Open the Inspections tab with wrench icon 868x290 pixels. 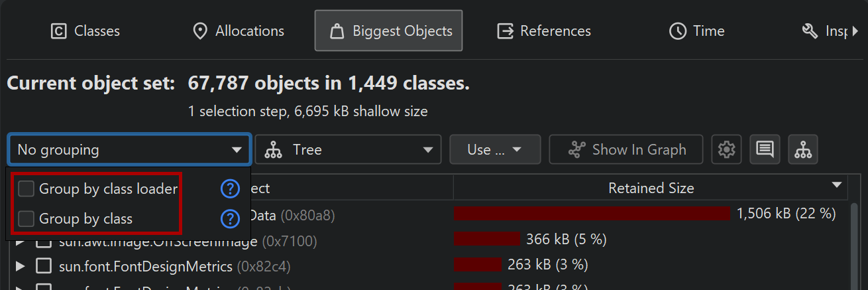(x=825, y=31)
